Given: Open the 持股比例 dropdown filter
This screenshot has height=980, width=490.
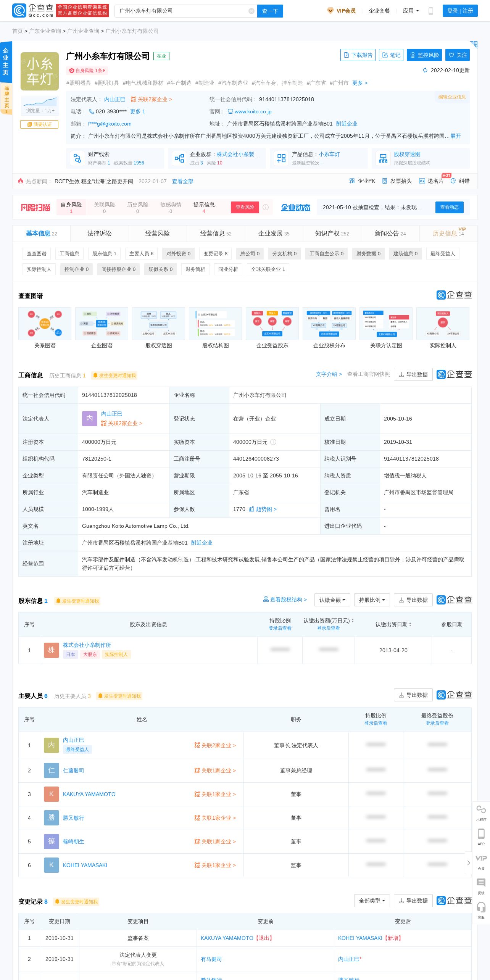Looking at the screenshot, I should (372, 600).
